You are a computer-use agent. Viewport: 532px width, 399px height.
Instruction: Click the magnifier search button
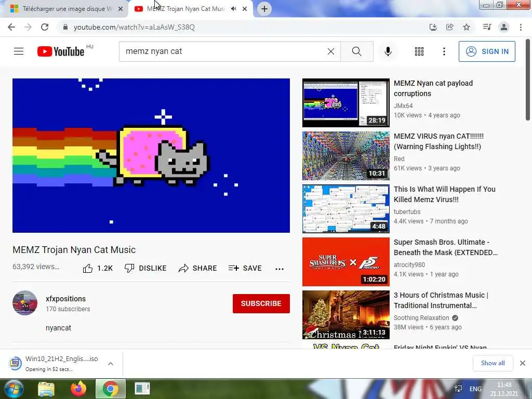pos(356,51)
